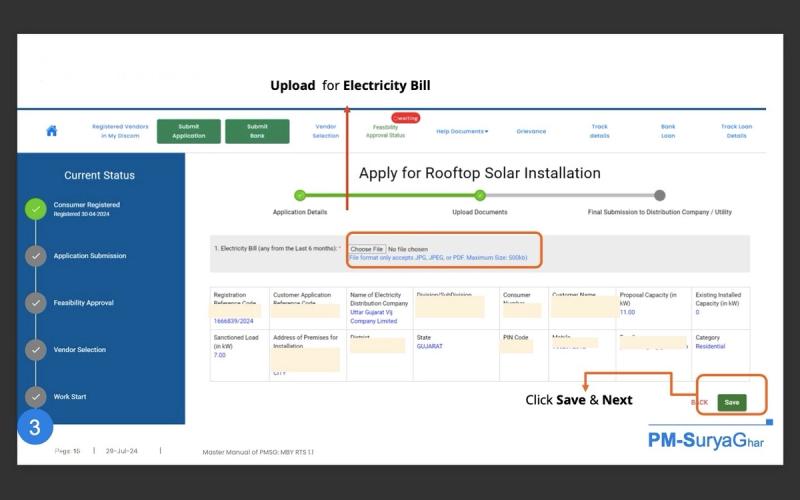The height and width of the screenshot is (500, 800).
Task: Click the Application Details step label
Action: click(300, 212)
